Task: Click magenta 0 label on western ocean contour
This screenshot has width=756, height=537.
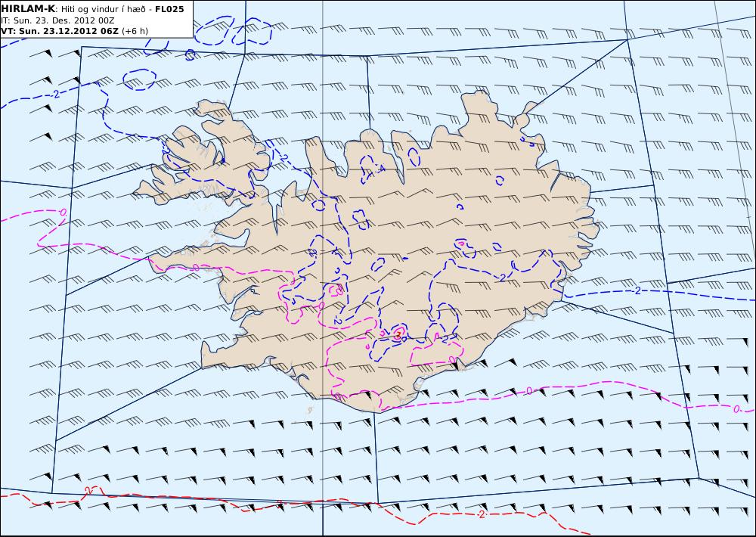Action: (64, 212)
